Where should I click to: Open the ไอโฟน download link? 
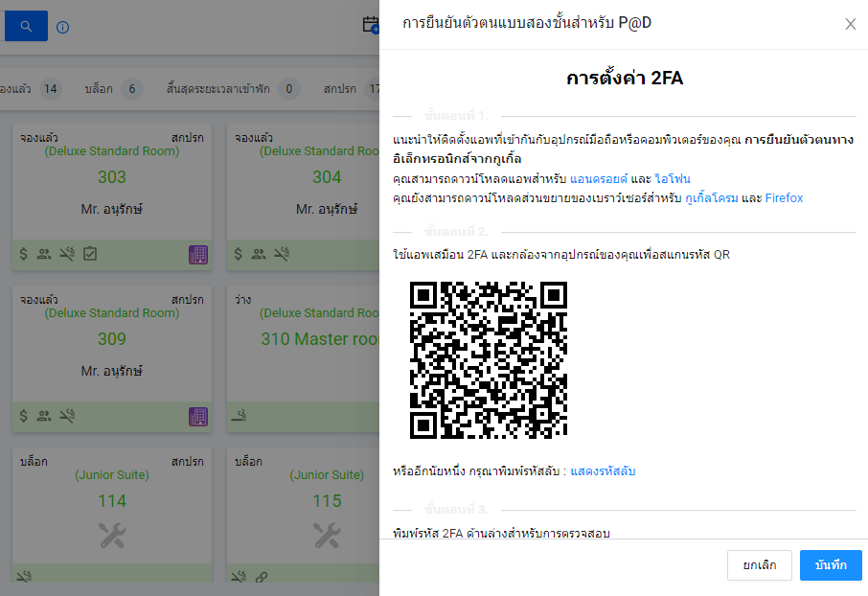[x=673, y=179]
